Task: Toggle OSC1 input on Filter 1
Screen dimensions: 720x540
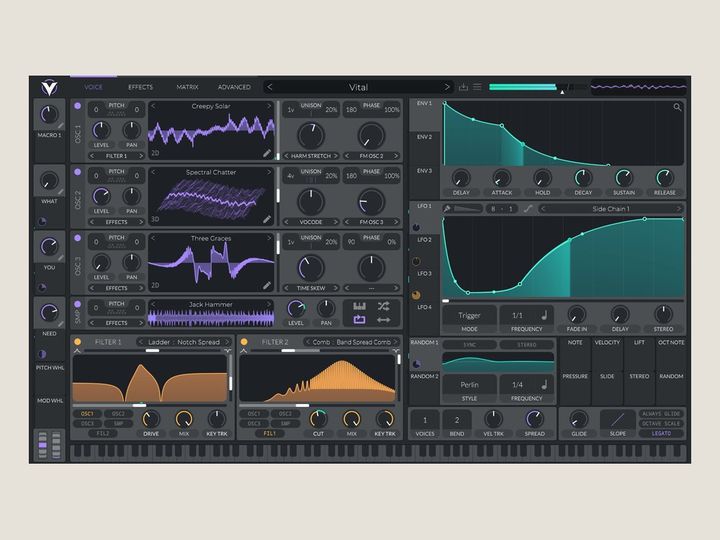Action: [x=87, y=414]
